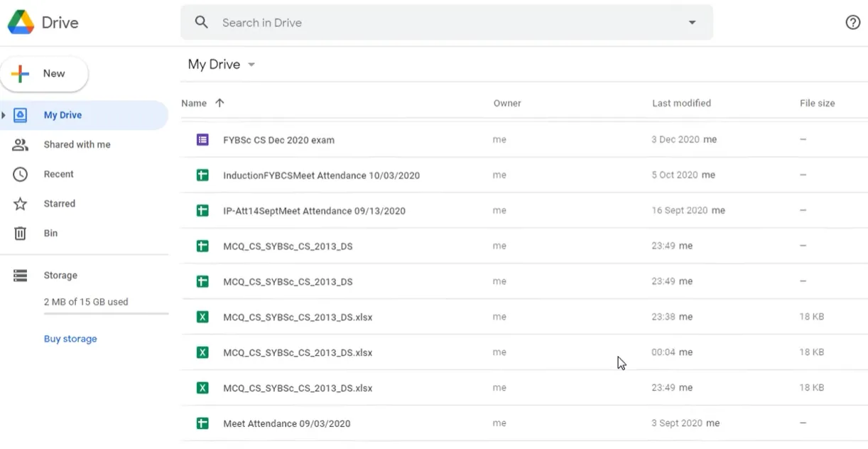
Task: Click the Buy storage link
Action: pos(70,339)
